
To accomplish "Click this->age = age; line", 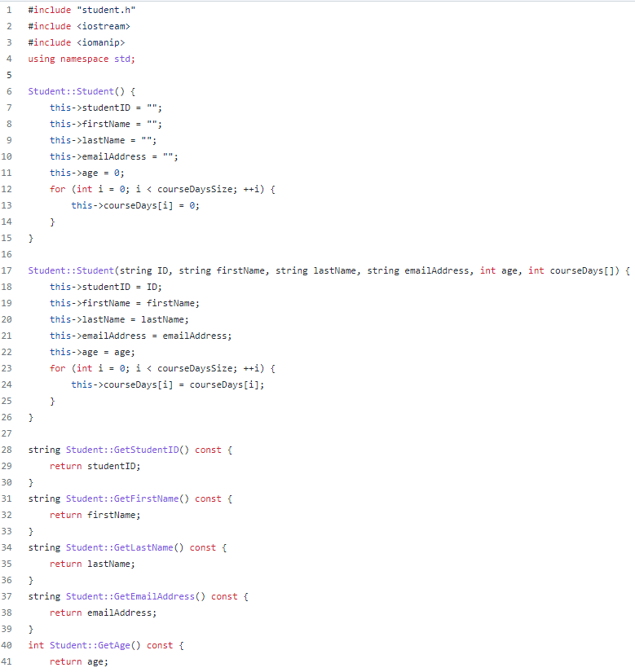I will pyautogui.click(x=92, y=352).
